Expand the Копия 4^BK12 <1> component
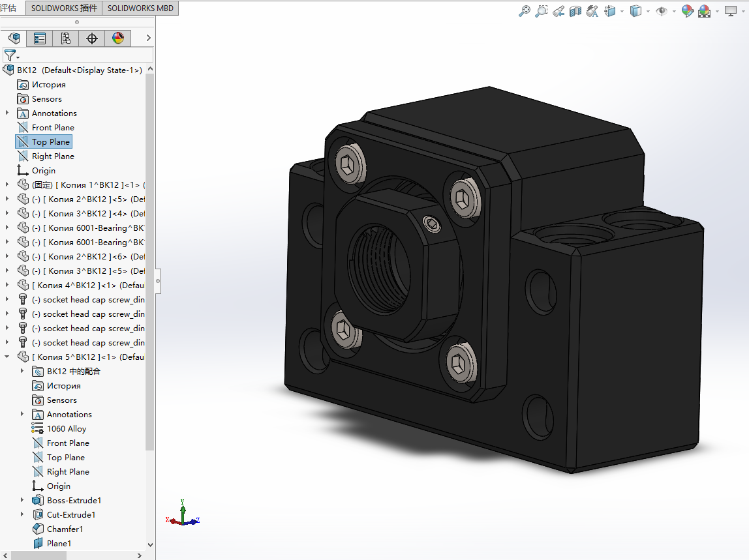Viewport: 749px width, 560px height. (x=7, y=285)
